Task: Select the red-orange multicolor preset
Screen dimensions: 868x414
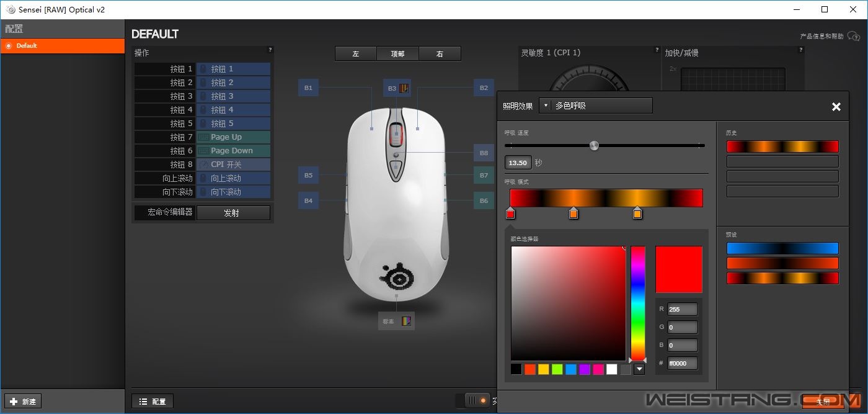Action: 782,278
